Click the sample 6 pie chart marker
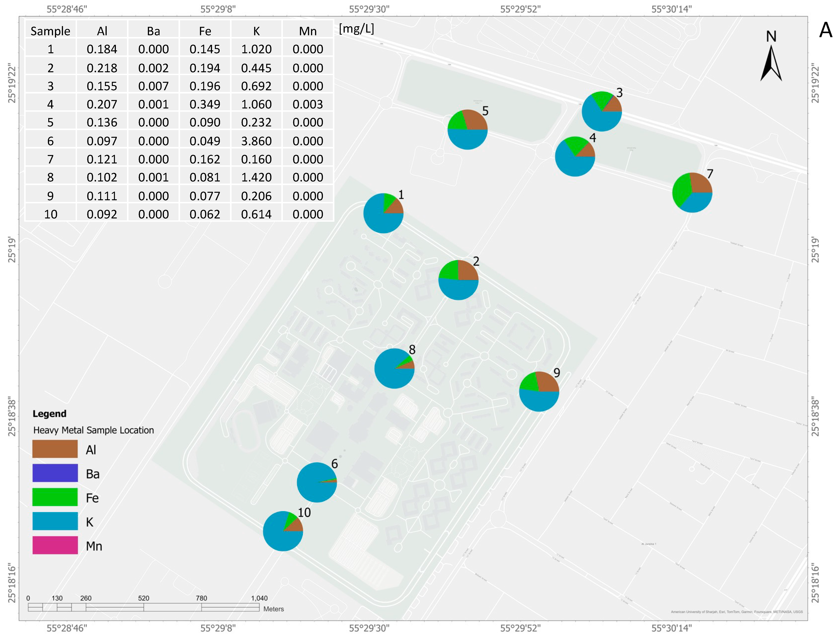 coord(317,482)
